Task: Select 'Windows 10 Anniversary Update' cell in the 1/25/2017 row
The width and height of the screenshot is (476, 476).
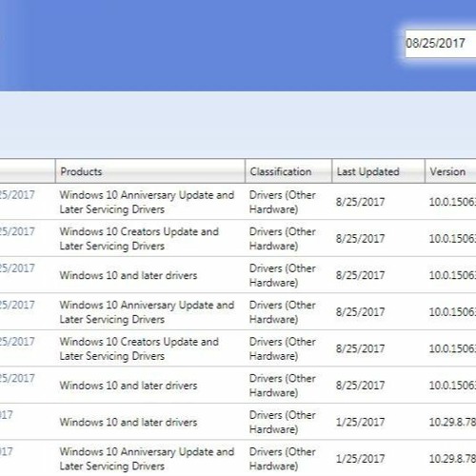Action: 147,459
